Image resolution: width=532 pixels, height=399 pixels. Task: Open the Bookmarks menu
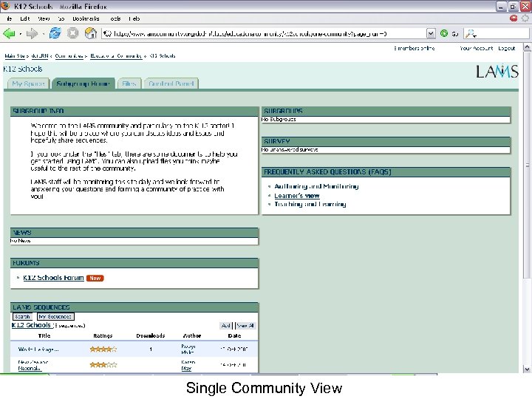pos(86,18)
